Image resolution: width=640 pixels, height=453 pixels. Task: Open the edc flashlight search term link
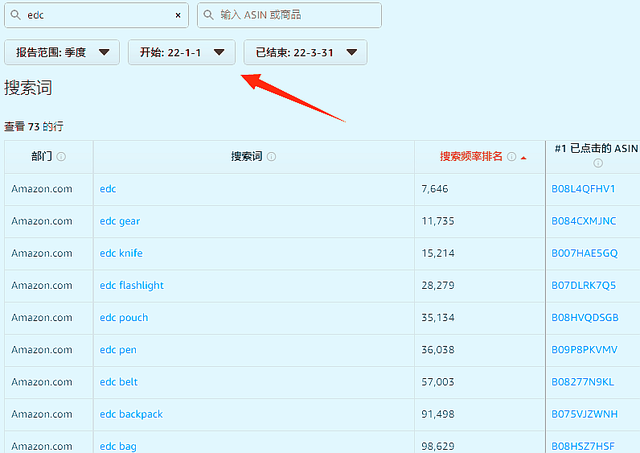(131, 285)
